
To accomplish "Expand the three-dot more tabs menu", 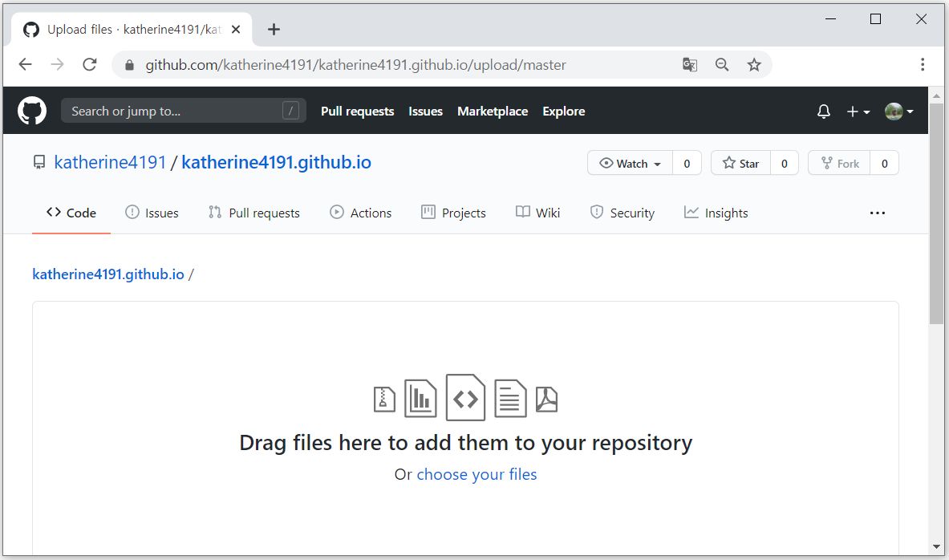I will click(x=877, y=213).
